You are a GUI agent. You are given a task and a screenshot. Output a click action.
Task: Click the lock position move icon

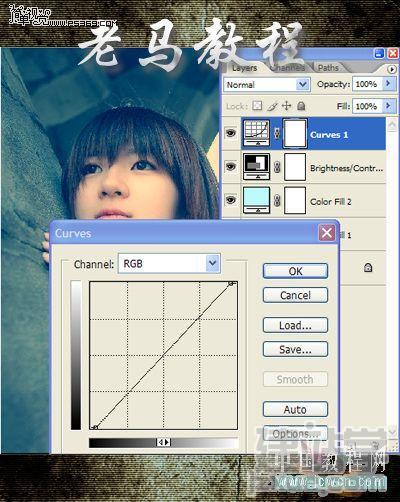tap(286, 106)
